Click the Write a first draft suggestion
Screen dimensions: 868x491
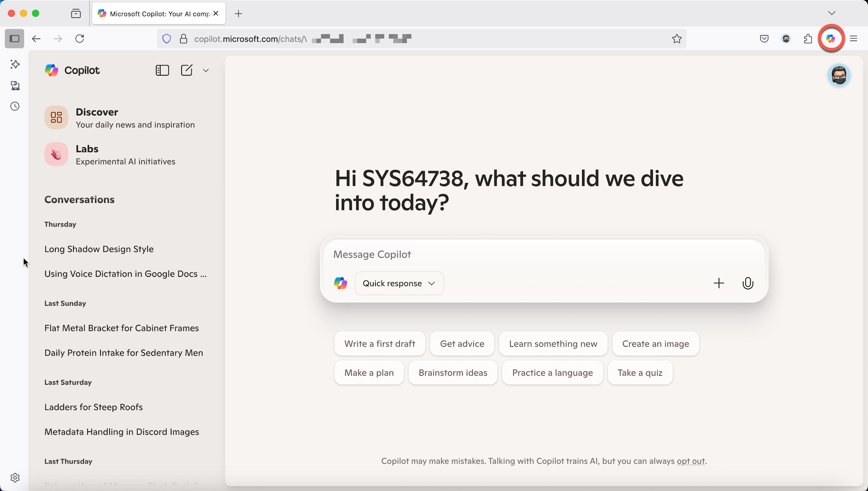380,344
